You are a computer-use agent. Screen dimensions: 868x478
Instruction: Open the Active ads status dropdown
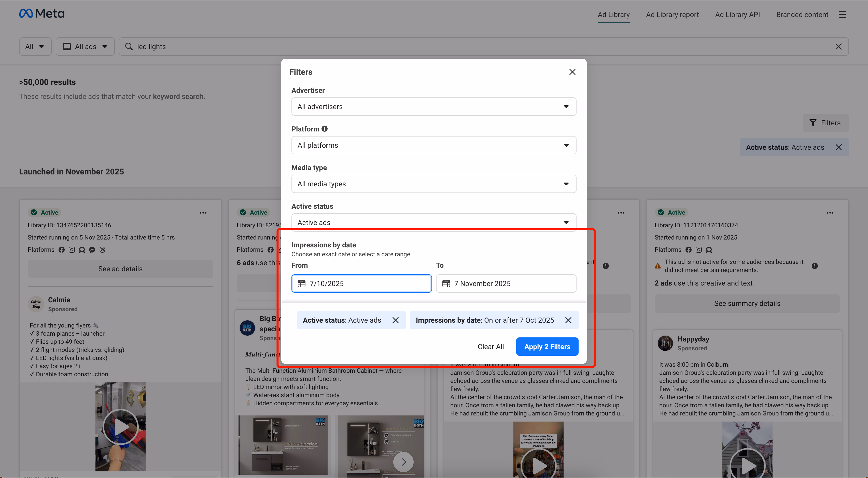tap(433, 222)
